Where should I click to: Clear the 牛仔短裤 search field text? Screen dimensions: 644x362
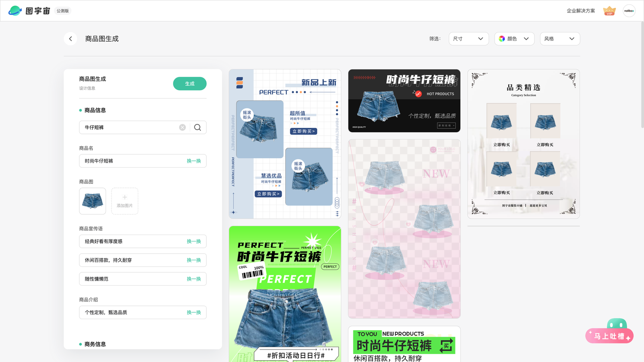point(182,127)
